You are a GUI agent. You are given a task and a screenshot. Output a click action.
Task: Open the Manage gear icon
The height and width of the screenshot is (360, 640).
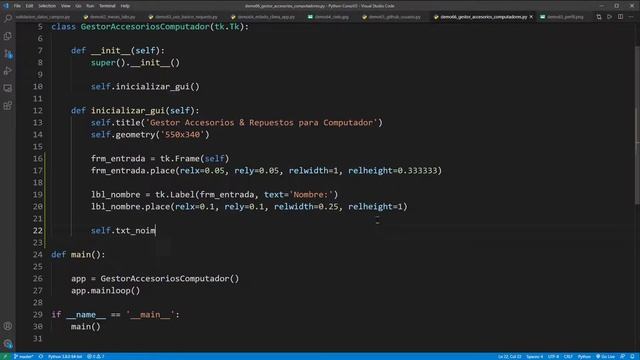point(8,344)
